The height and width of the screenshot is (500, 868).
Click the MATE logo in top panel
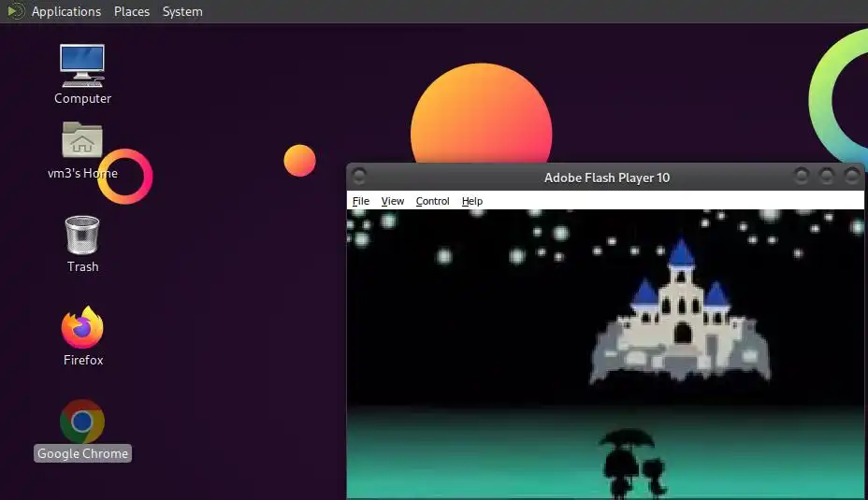[16, 11]
